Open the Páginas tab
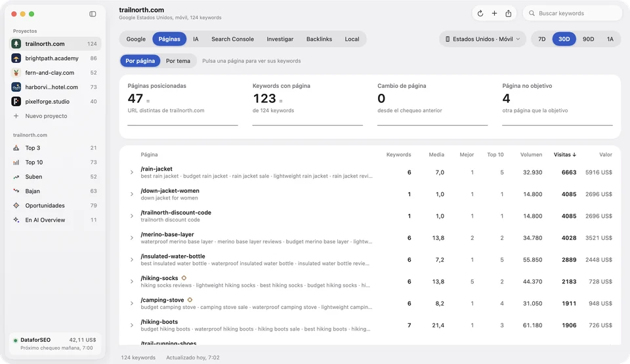Viewport: 630px width, 364px height. tap(169, 39)
